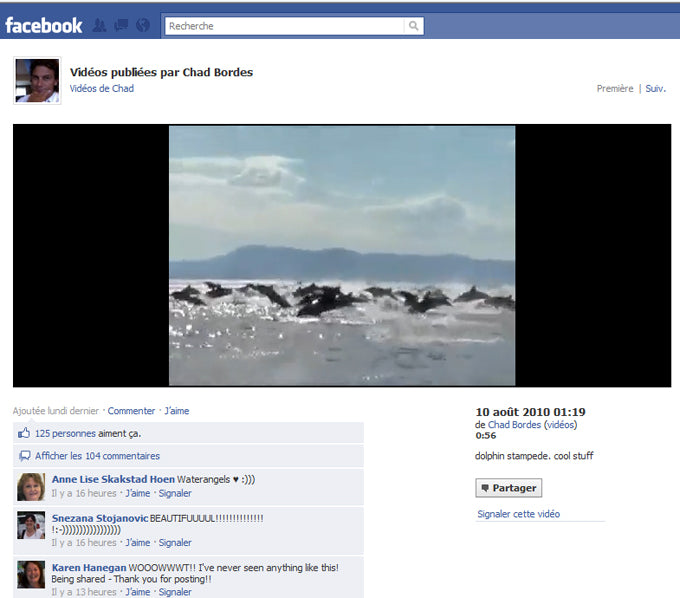Go to next video with Suiv.

[655, 89]
